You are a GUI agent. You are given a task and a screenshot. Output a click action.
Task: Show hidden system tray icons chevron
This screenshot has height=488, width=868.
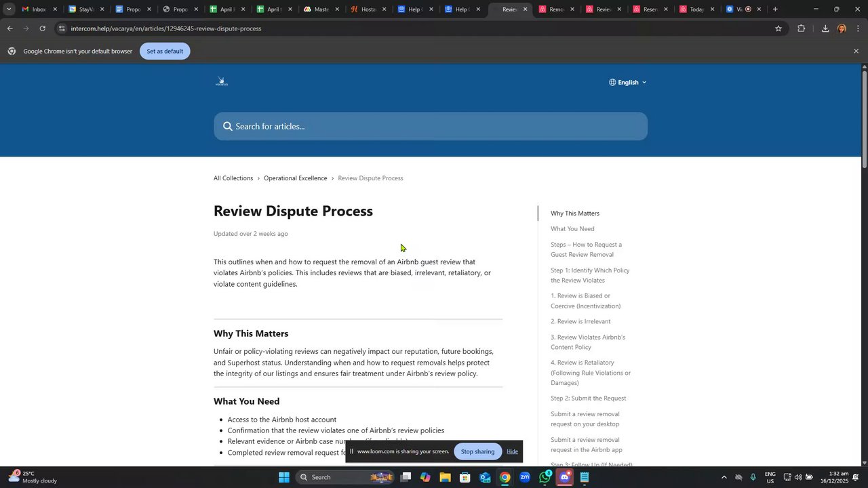(724, 477)
